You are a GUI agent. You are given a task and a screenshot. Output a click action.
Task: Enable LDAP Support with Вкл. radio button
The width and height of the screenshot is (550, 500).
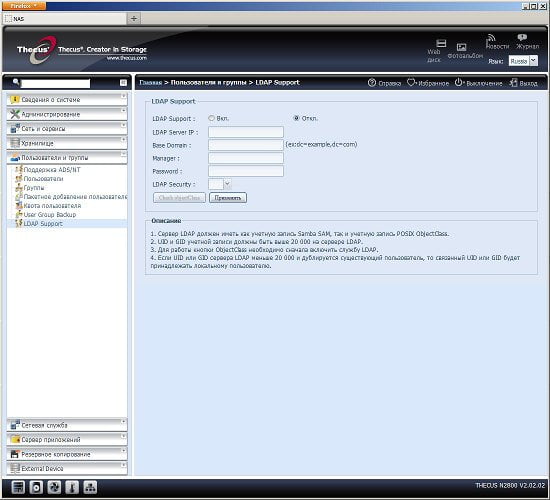(x=211, y=118)
